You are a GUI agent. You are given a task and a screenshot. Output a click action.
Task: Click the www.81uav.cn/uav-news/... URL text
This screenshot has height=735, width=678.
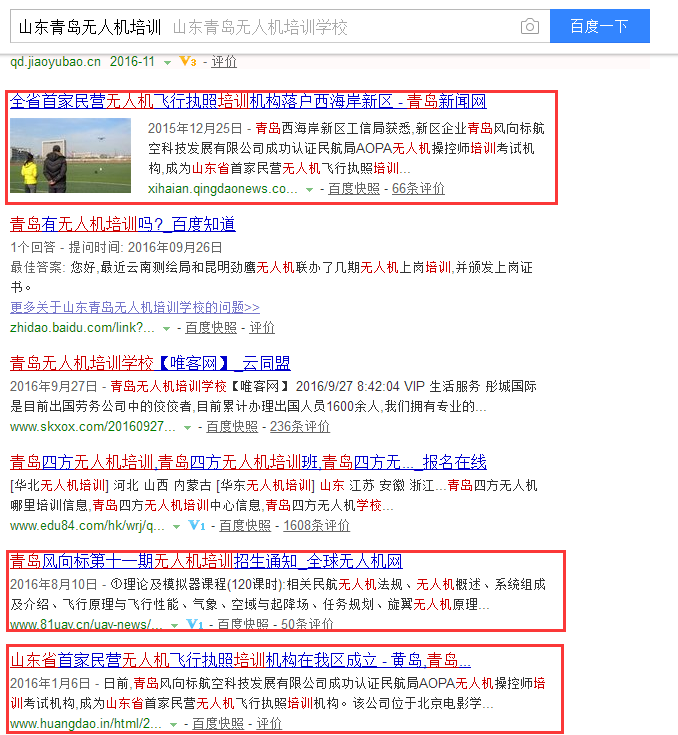tap(87, 624)
